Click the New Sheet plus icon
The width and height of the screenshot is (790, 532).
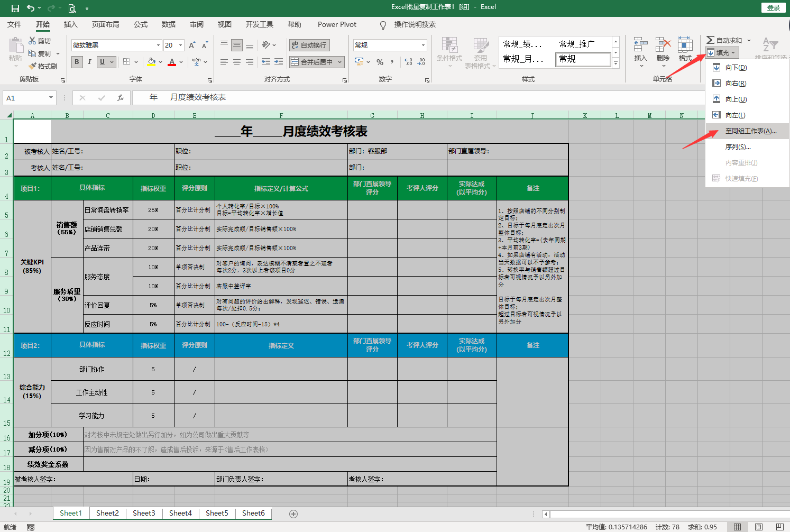point(293,513)
